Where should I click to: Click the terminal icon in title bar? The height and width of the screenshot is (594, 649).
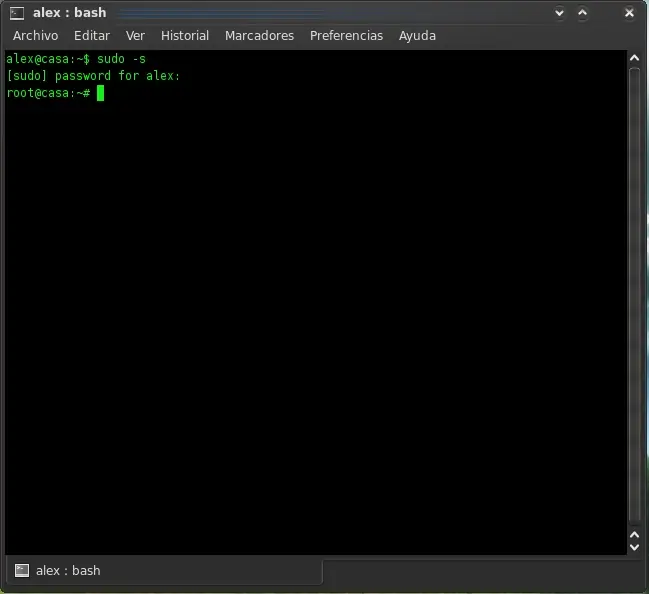coord(17,13)
